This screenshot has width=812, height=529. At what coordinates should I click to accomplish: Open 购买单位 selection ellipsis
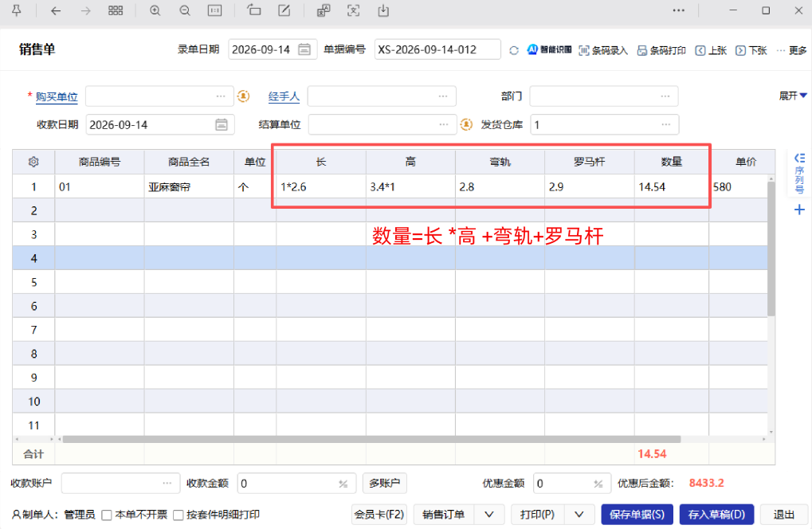pyautogui.click(x=221, y=96)
